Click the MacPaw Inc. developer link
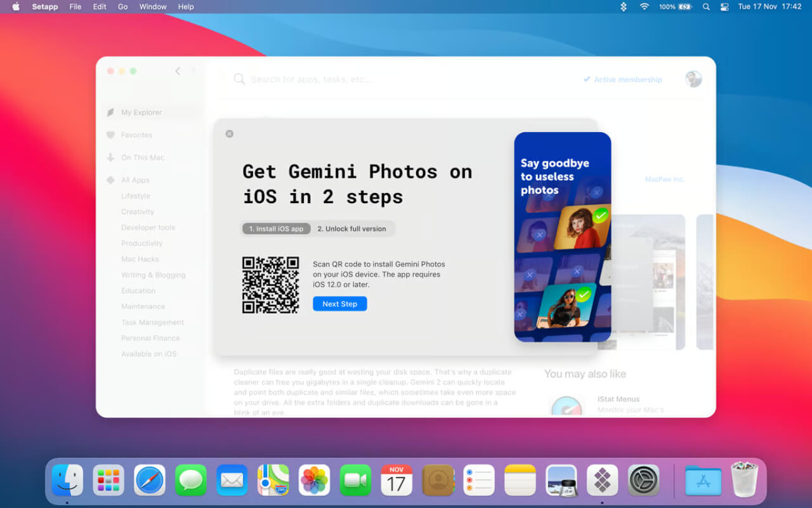Screen dimensions: 812x508 point(665,180)
